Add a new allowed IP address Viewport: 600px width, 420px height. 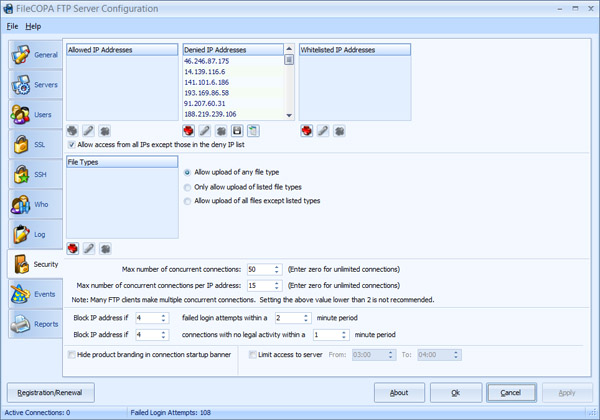(72, 131)
